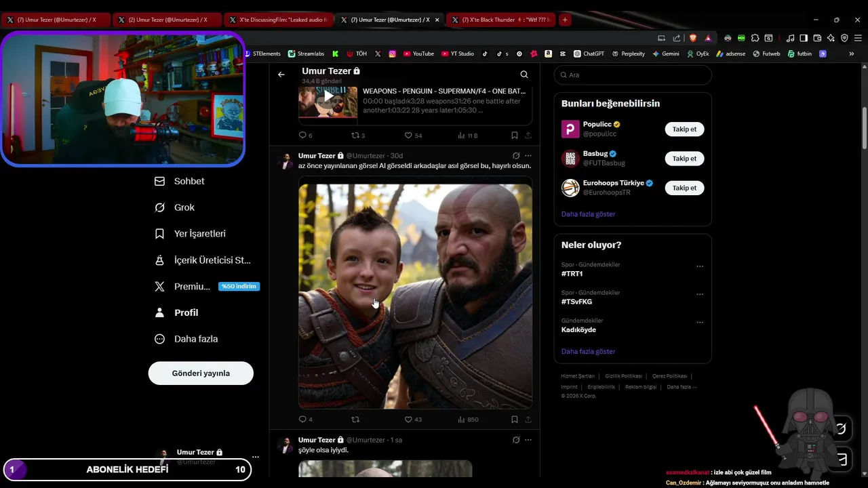Like the video post with 54 likes
This screenshot has height=488, width=868.
[x=413, y=136]
